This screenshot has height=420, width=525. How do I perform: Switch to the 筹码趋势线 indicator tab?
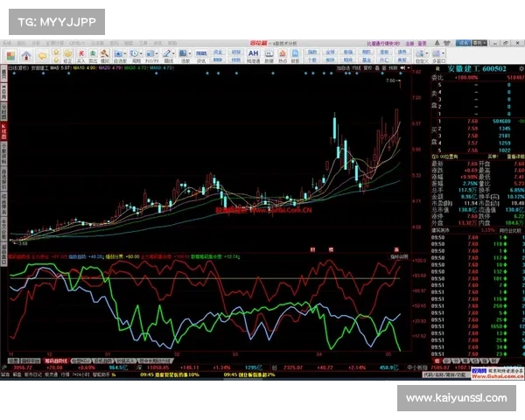coord(55,359)
